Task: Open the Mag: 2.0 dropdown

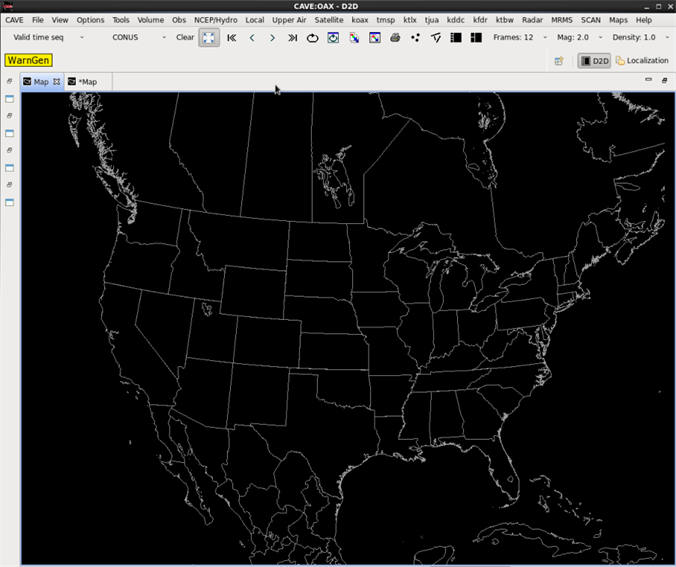Action: tap(579, 38)
